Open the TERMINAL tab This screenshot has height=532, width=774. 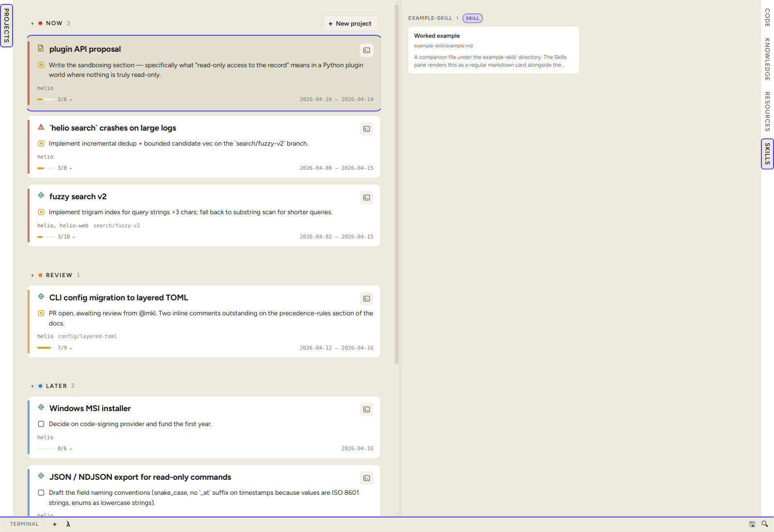24,524
